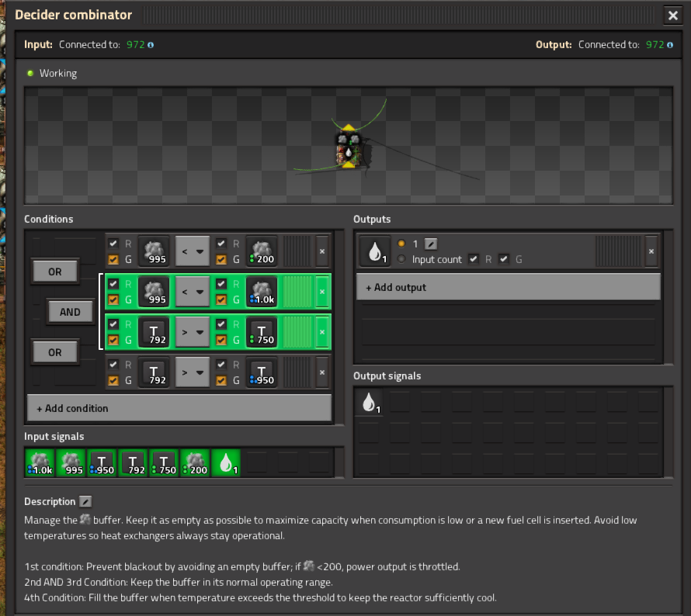This screenshot has width=691, height=616.
Task: Select the 1.0k steam signal in second condition
Action: (262, 291)
